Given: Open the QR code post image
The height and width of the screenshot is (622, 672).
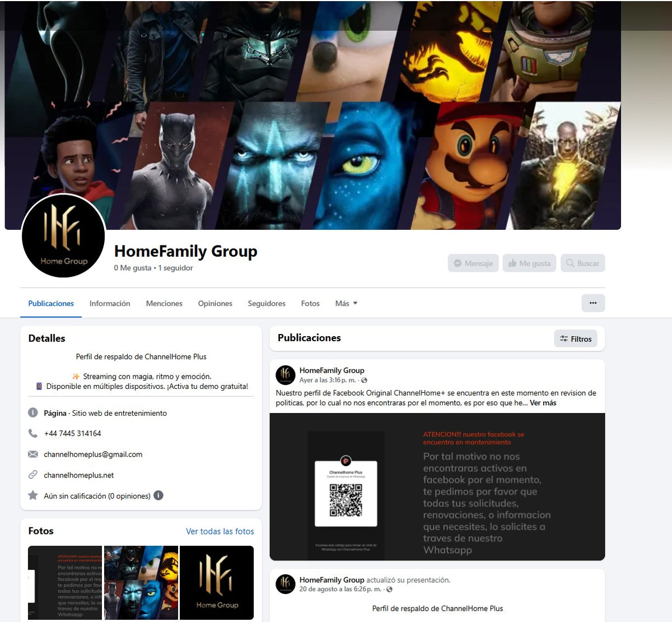Looking at the screenshot, I should 437,486.
